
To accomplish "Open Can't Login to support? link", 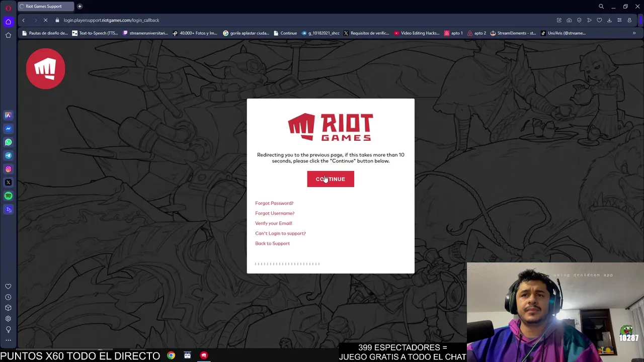I will (280, 233).
